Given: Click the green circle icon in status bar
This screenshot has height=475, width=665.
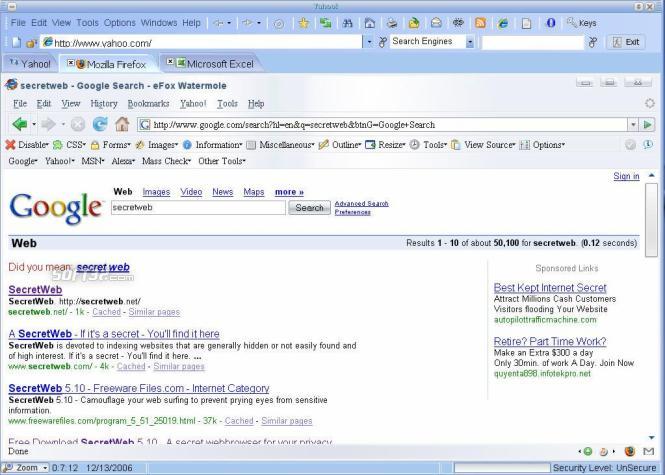Looking at the screenshot, I should pyautogui.click(x=588, y=451).
